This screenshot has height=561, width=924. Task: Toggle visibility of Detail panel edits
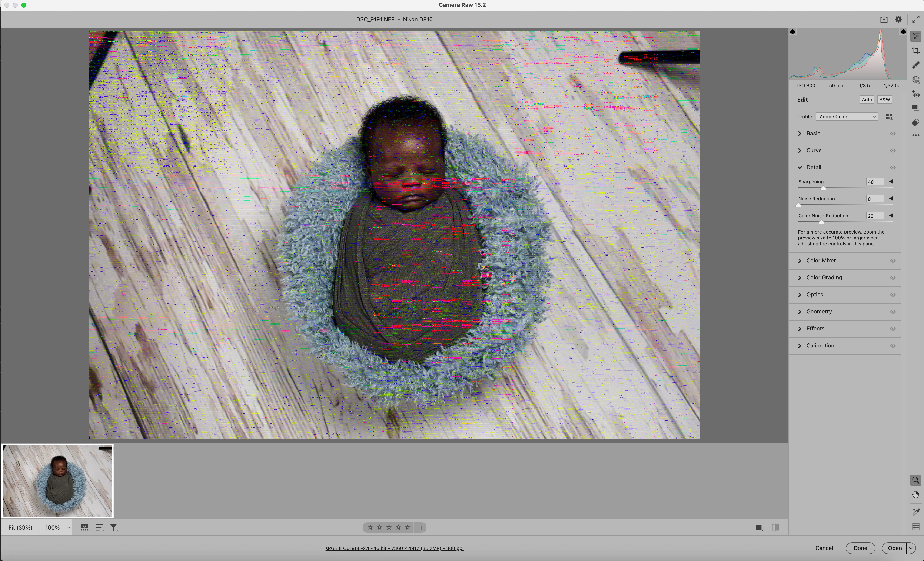[x=893, y=168]
